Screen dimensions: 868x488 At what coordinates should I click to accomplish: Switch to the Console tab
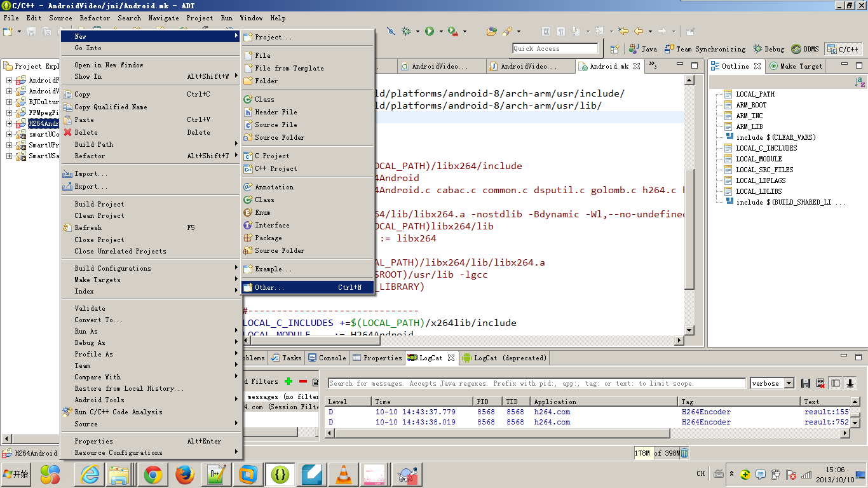tap(327, 358)
